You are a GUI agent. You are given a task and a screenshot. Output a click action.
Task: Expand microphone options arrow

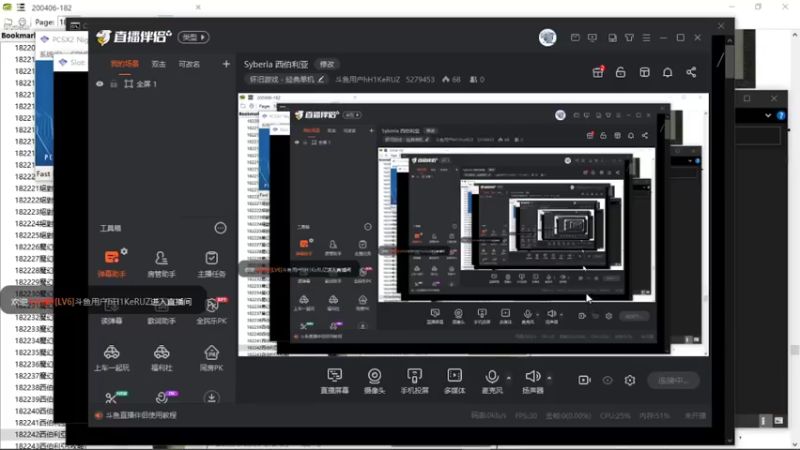pyautogui.click(x=509, y=378)
